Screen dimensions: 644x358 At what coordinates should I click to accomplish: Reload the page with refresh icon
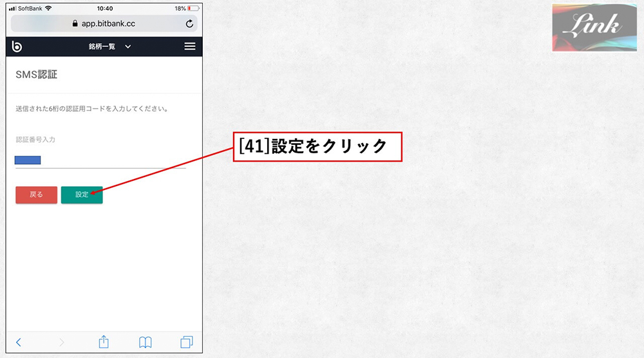coord(189,24)
